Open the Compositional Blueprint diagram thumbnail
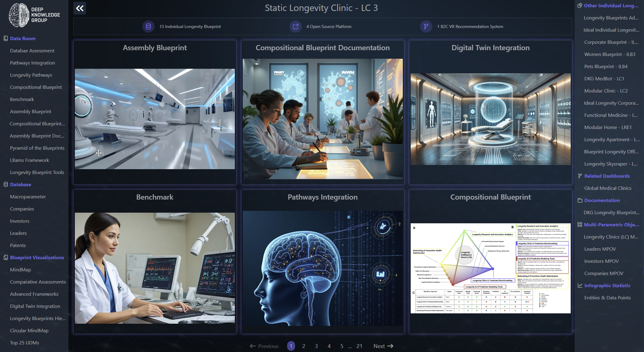644x352 pixels. tap(490, 268)
